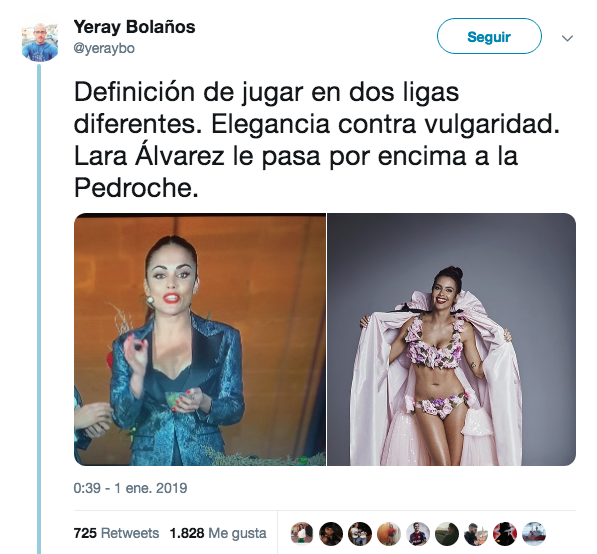Screen dimensions: 597x554
Task: Open the @yeraybo handle link
Action: (x=104, y=49)
